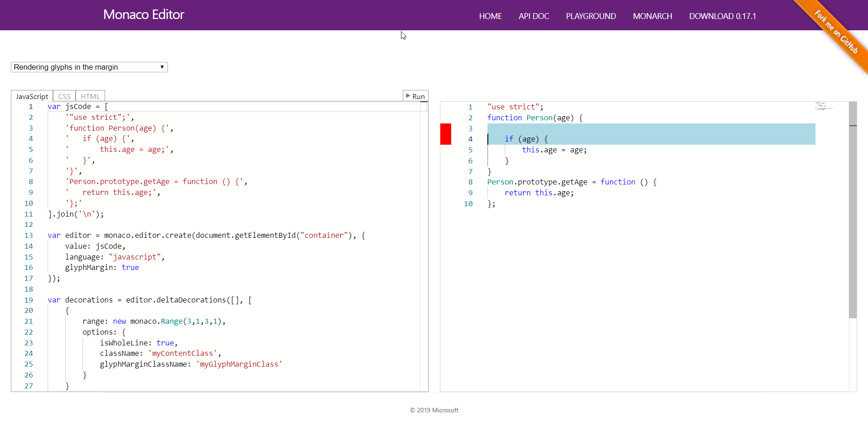Image resolution: width=868 pixels, height=425 pixels.
Task: Click 'function Person(age) {' in right editor
Action: pos(535,118)
